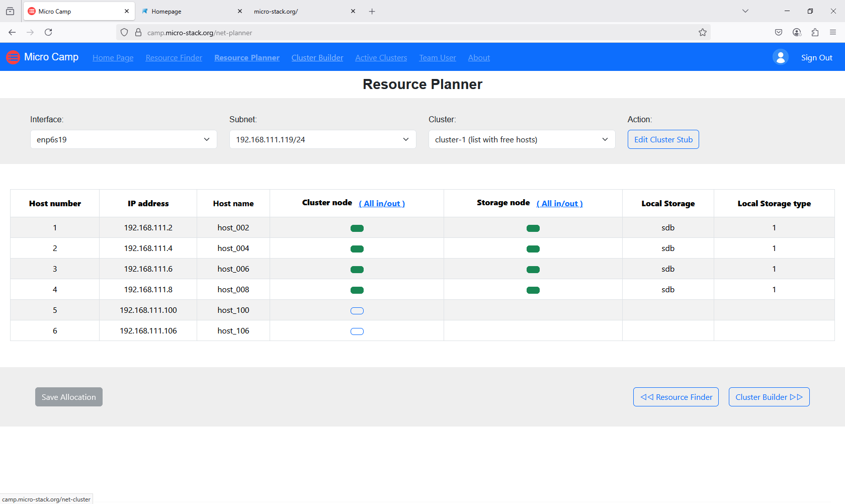Screen dimensions: 845x504
Task: Enable cluster node for host_100
Action: (357, 311)
